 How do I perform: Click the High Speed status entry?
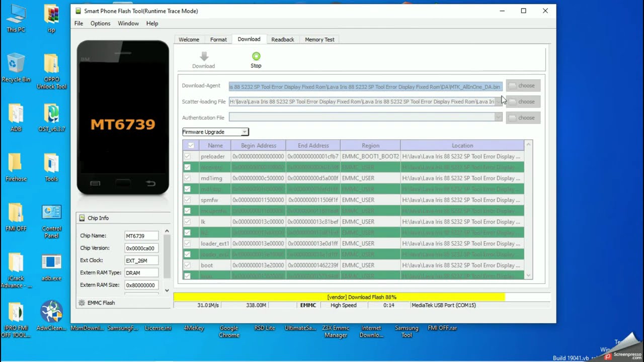pyautogui.click(x=344, y=305)
